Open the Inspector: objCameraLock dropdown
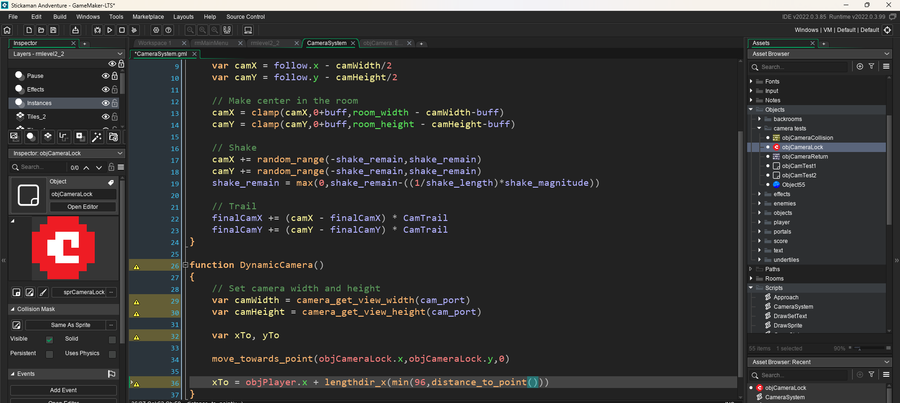This screenshot has width=900, height=403. pyautogui.click(x=67, y=153)
